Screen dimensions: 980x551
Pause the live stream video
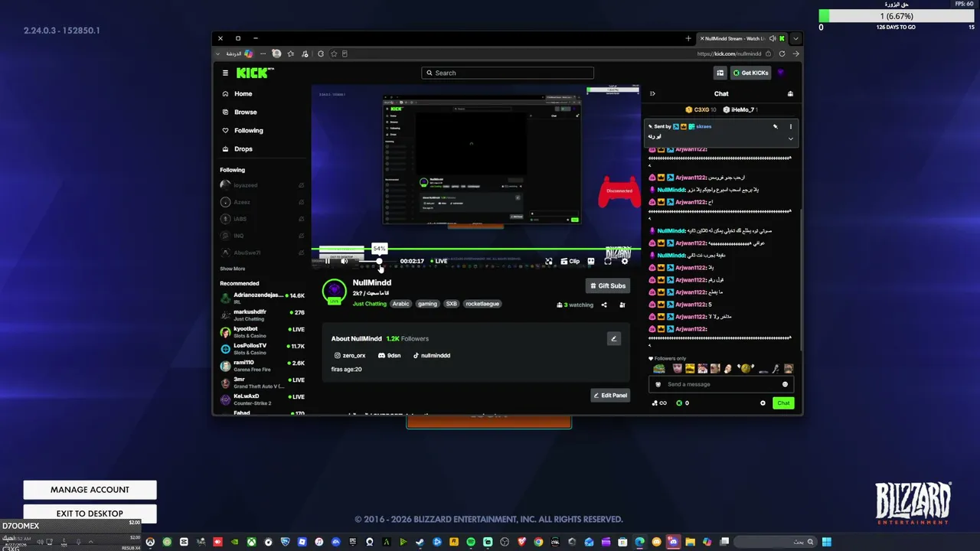point(327,261)
